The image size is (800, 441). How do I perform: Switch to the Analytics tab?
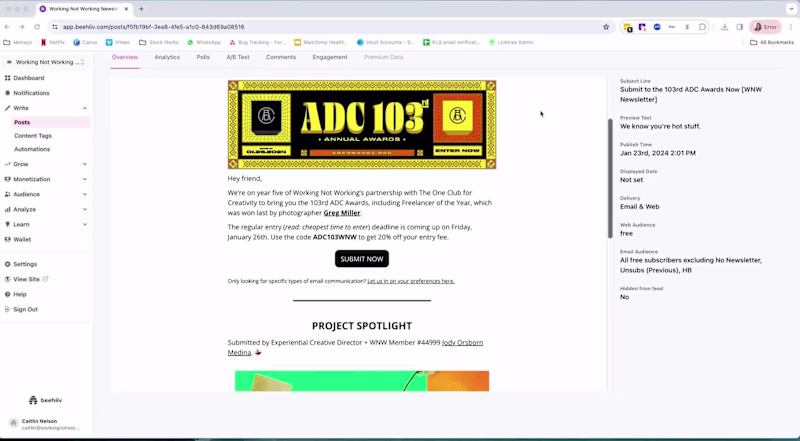[x=167, y=57]
